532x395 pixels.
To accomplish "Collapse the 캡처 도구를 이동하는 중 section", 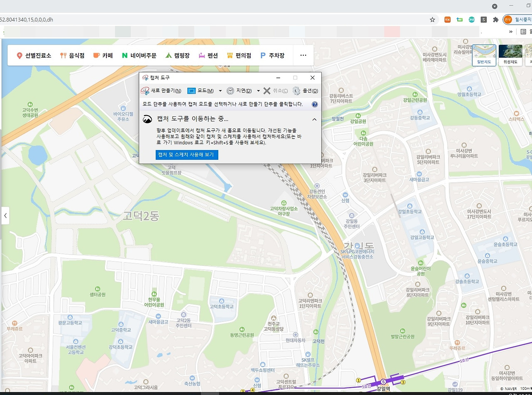I will click(314, 119).
